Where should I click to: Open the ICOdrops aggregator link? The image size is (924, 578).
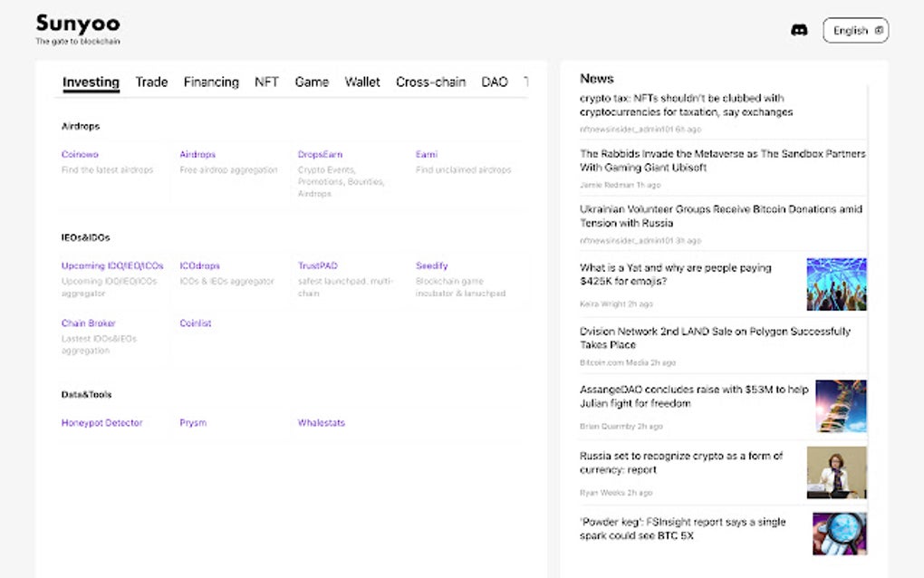click(x=199, y=266)
